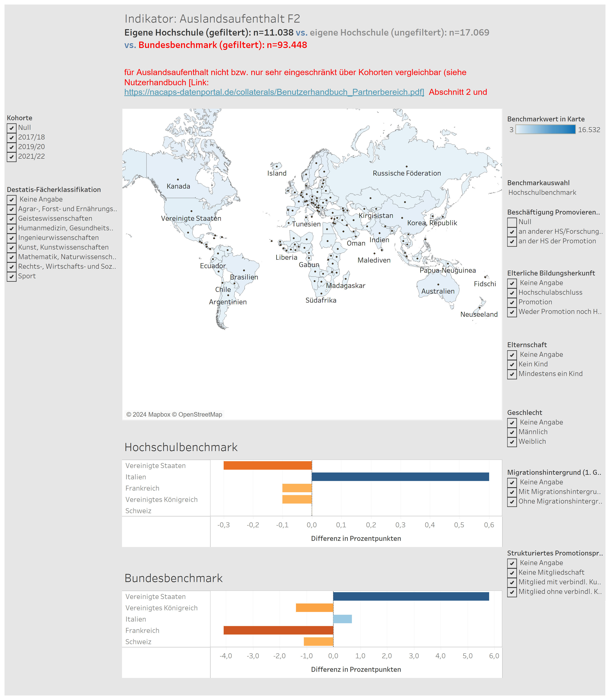Screen dimensions: 610x700
Task: Select Frankreich bar in Hochschulbenchmark chart
Action: coord(297,488)
